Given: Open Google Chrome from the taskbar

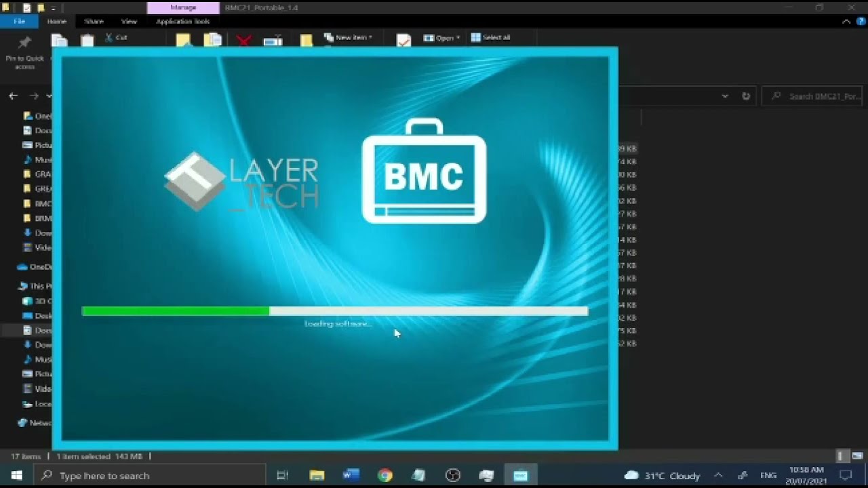Looking at the screenshot, I should coord(384,476).
